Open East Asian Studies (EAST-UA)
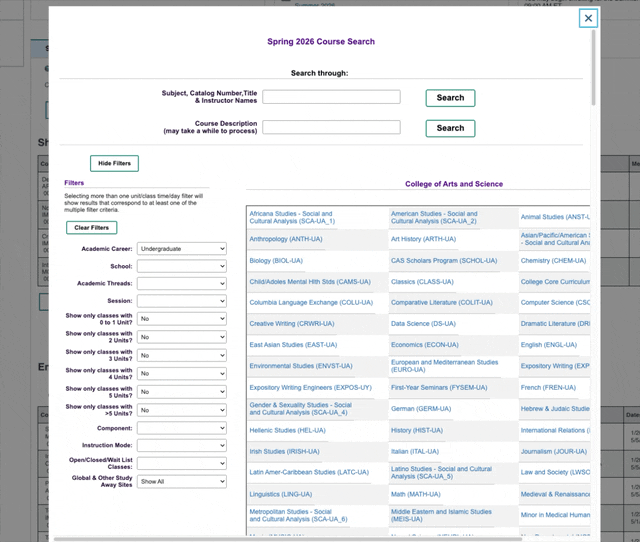 (293, 345)
